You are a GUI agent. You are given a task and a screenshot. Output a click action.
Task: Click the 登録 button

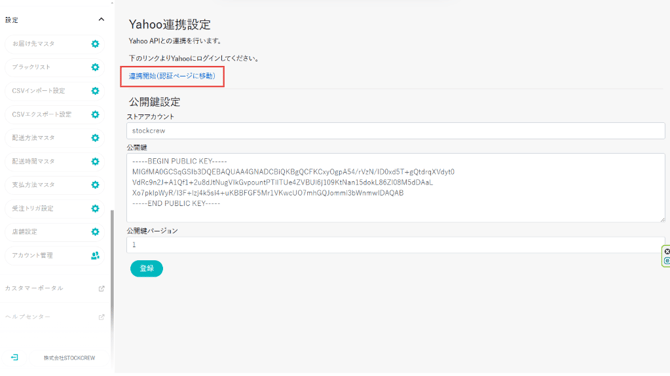click(147, 268)
